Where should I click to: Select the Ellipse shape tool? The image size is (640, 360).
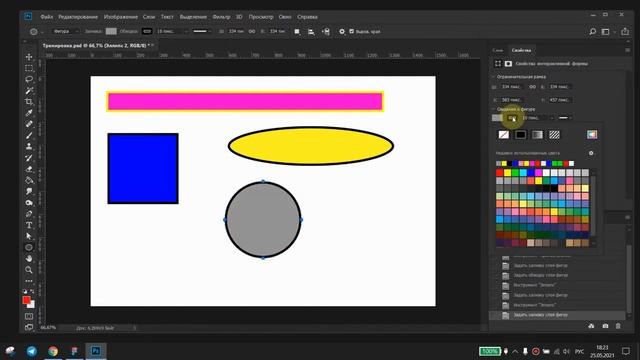[x=29, y=247]
